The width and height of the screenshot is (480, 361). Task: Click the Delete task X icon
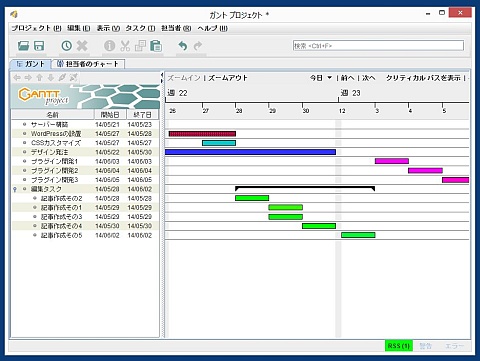pos(82,46)
